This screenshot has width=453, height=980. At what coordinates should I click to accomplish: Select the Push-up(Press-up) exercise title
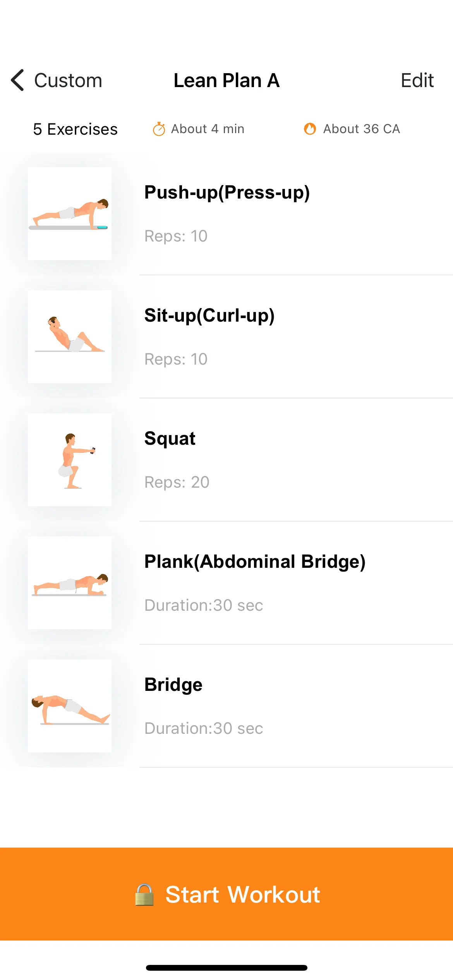click(227, 192)
